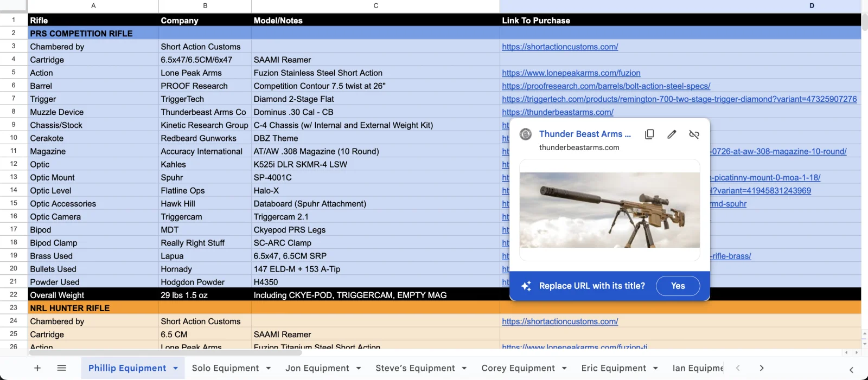Image resolution: width=868 pixels, height=380 pixels.
Task: Open shortactioncustoms.com link in row 3
Action: click(560, 47)
